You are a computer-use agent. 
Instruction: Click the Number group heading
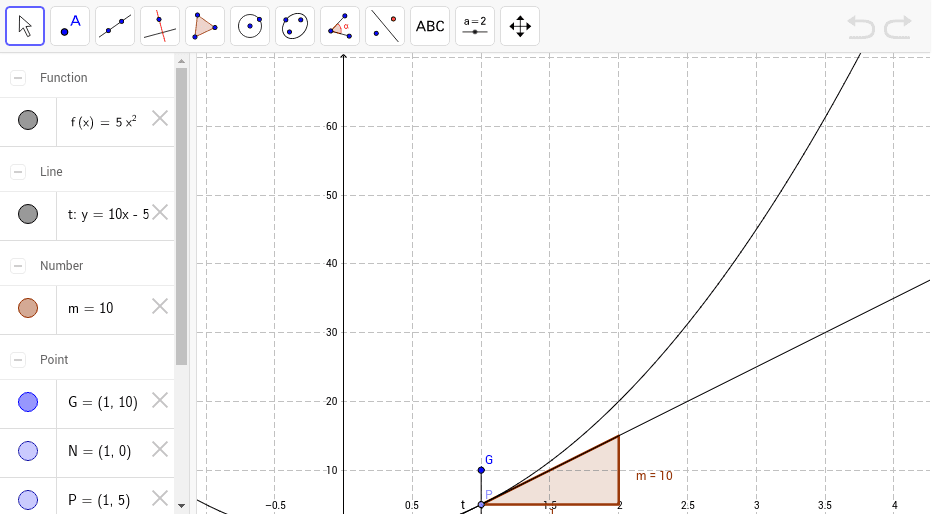click(x=61, y=266)
